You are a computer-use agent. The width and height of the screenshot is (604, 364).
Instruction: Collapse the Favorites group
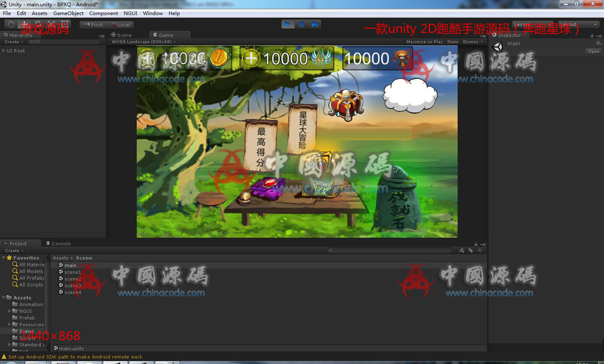tap(4, 258)
